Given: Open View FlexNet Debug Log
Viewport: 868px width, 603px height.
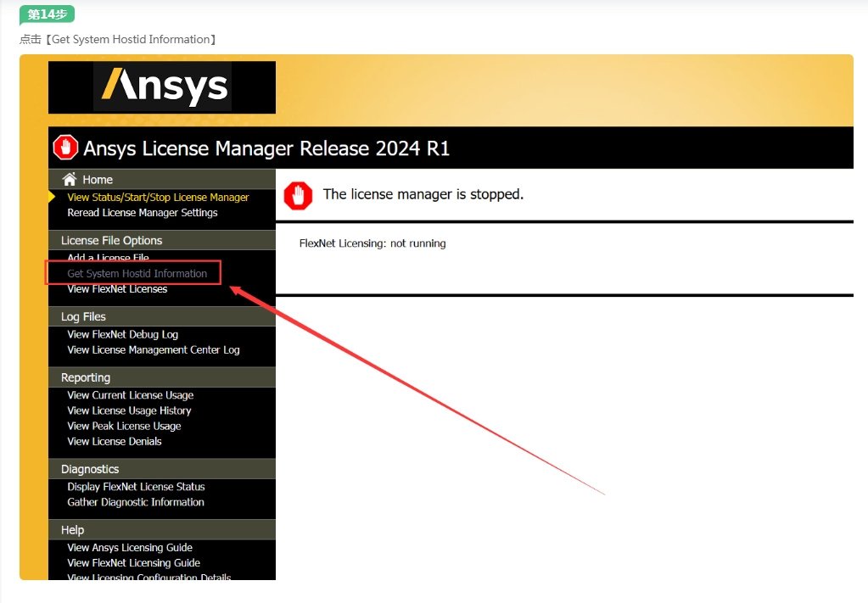Looking at the screenshot, I should (x=122, y=335).
